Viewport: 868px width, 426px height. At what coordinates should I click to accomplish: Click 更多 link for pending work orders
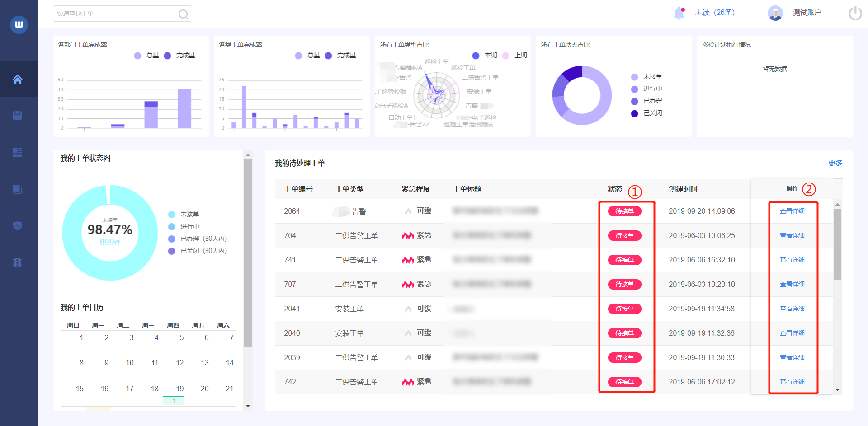(835, 163)
